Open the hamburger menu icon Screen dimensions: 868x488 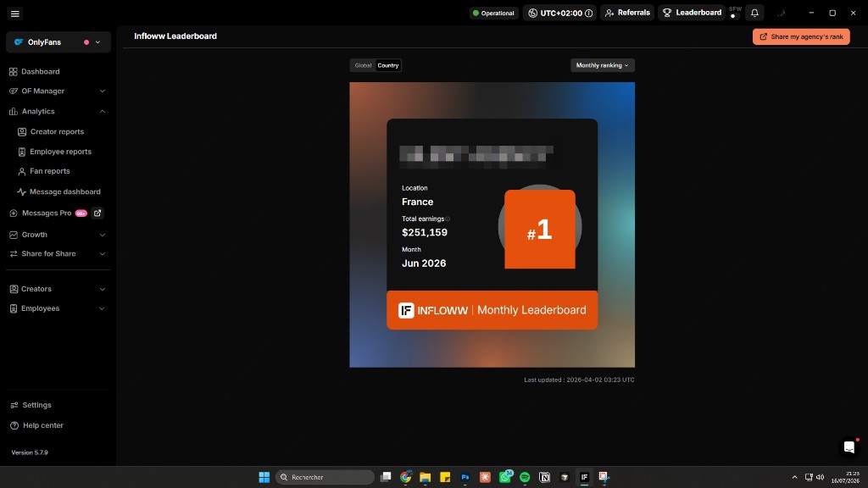click(15, 14)
